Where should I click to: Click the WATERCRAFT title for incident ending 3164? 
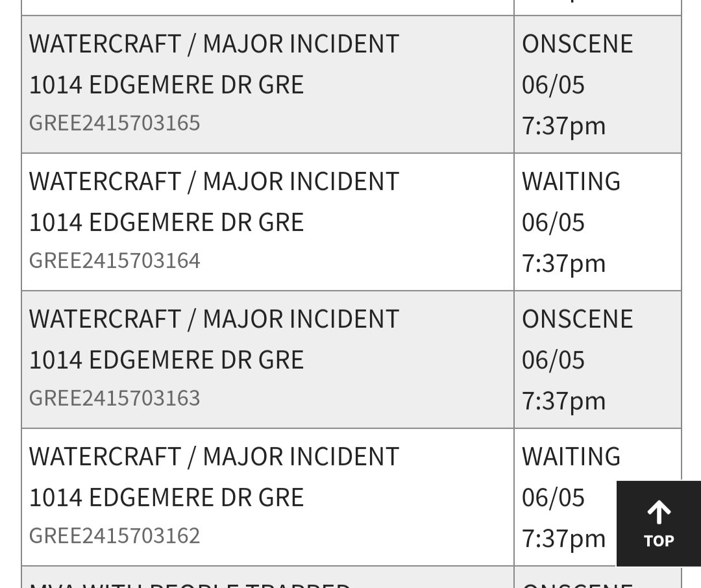click(214, 182)
